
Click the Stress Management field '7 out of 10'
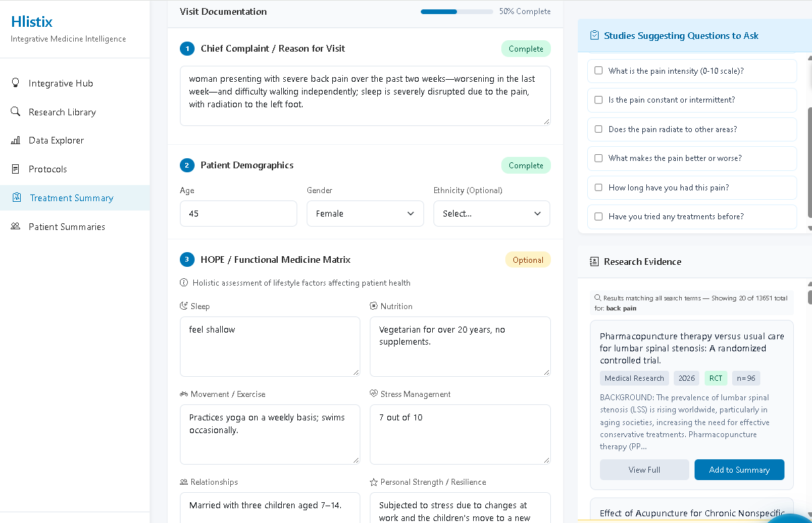460,434
